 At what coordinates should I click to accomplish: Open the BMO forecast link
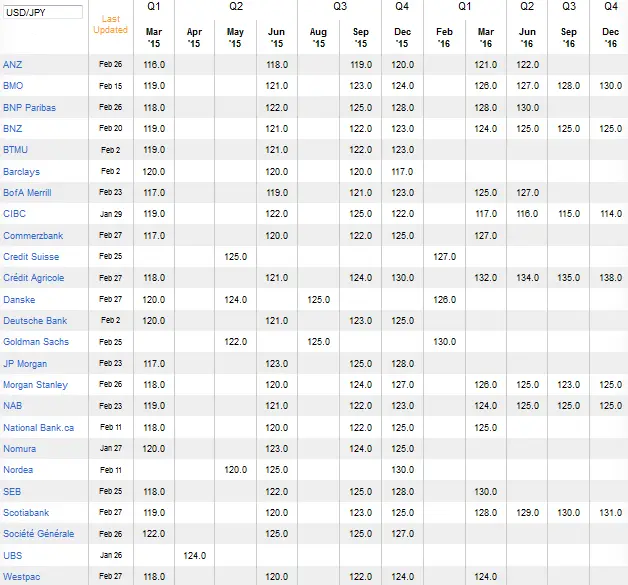click(x=13, y=86)
